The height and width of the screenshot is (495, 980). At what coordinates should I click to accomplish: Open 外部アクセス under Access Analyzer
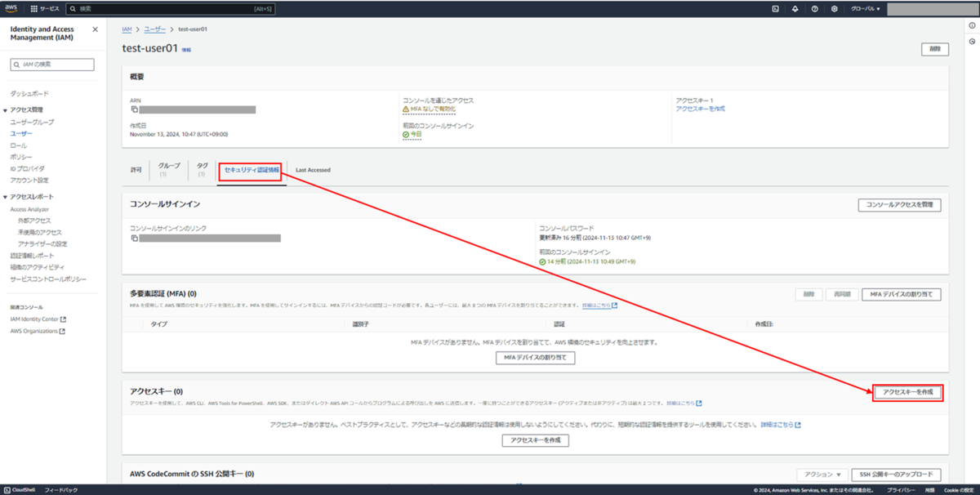34,221
